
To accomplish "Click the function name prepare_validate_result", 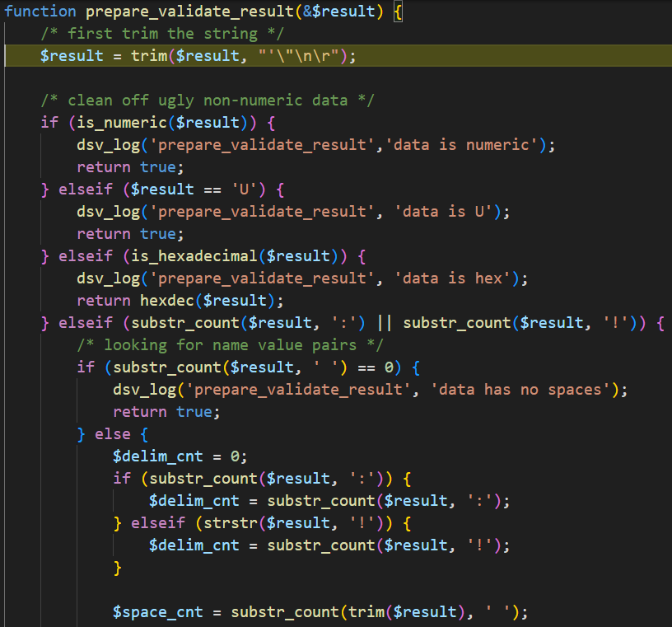I will (x=189, y=12).
